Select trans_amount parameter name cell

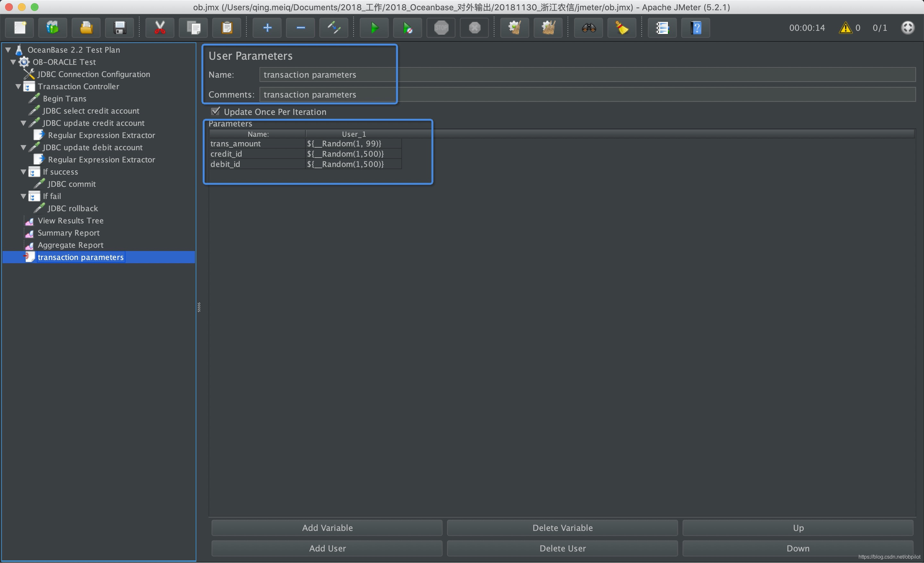pyautogui.click(x=257, y=144)
